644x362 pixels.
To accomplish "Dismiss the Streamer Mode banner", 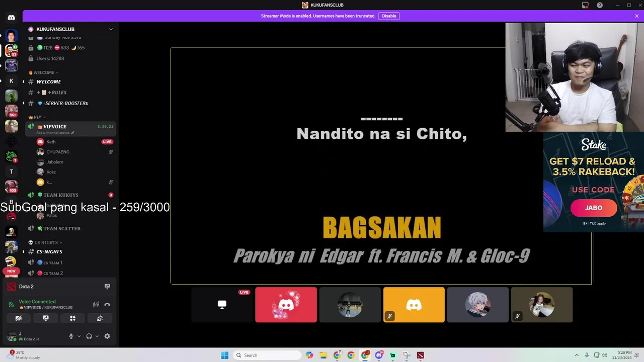I will pyautogui.click(x=636, y=16).
